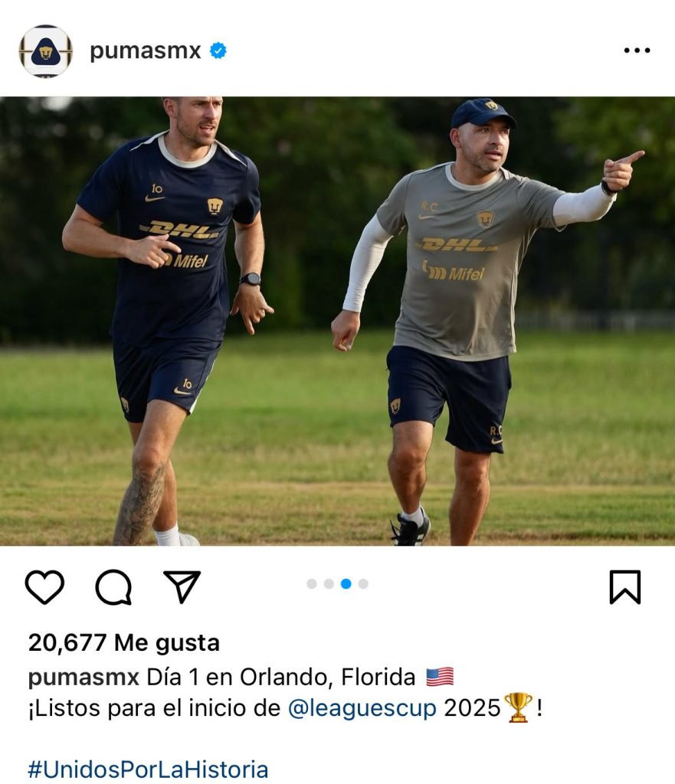Open the pumasmx username in the header
The width and height of the screenshot is (675, 784).
click(145, 51)
